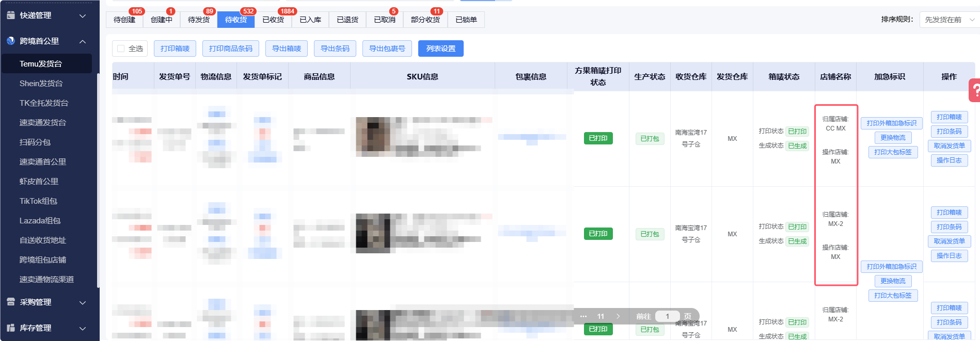
Task: Click the 打印箱唛 toolbar button
Action: pos(175,48)
